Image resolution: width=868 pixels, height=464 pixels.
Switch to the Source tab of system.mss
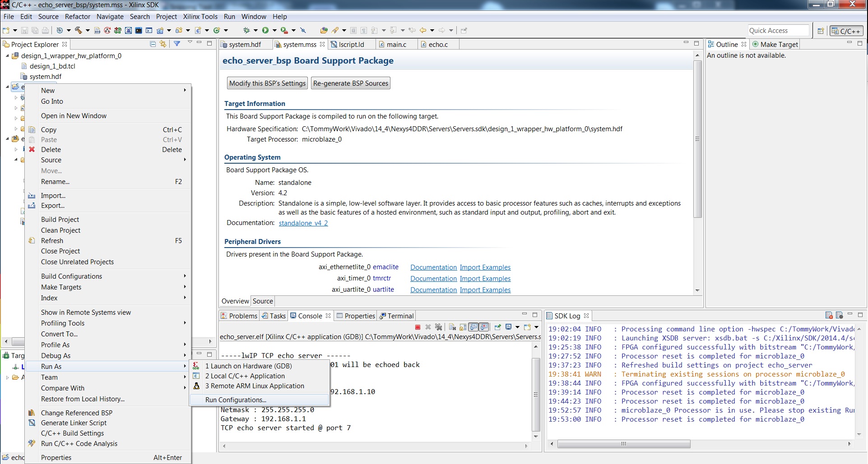[263, 301]
